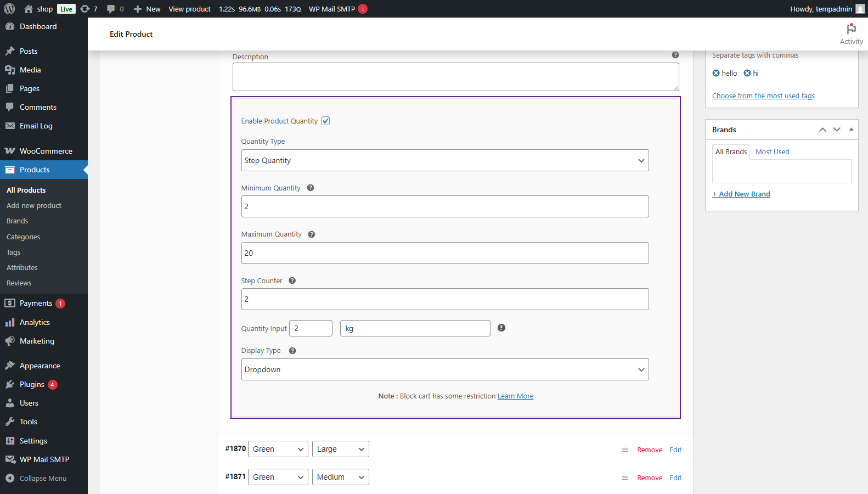Open the Quantity Type dropdown

[x=444, y=160]
